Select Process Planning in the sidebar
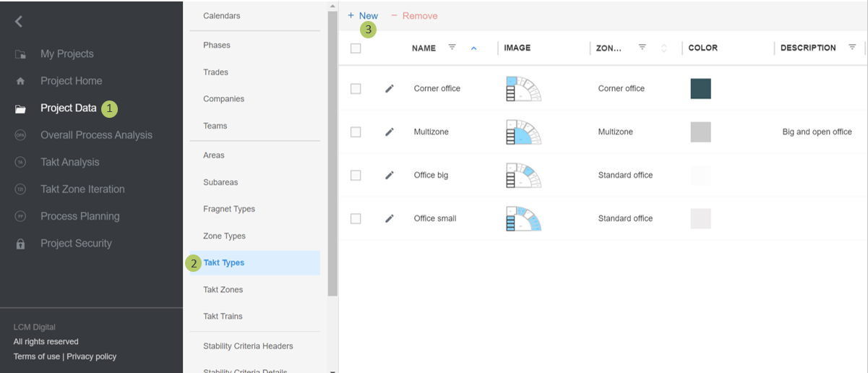This screenshot has height=373, width=868. pos(80,216)
